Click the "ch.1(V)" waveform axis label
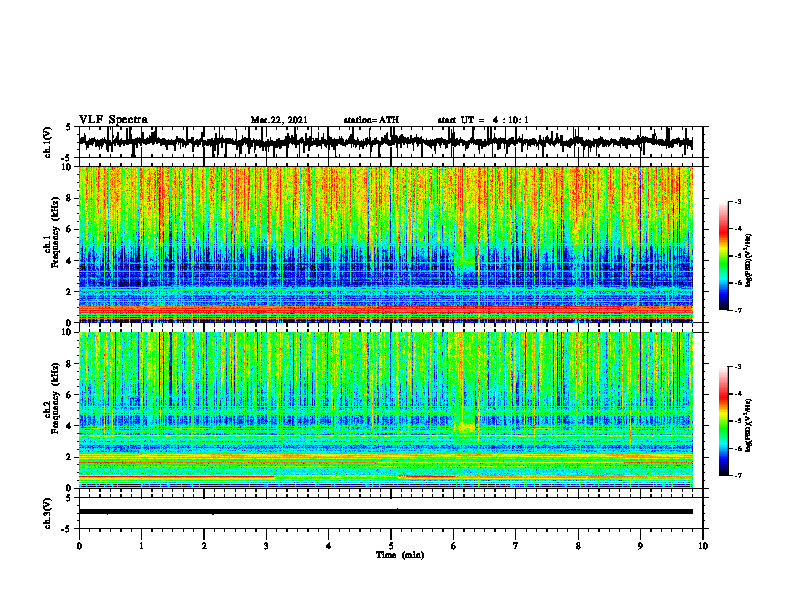The width and height of the screenshot is (792, 612). tap(47, 142)
